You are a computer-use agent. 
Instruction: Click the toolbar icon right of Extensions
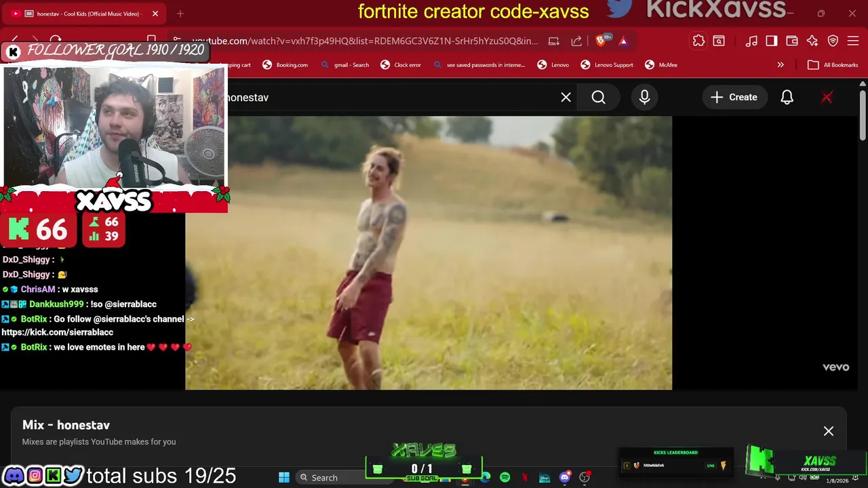(x=719, y=41)
